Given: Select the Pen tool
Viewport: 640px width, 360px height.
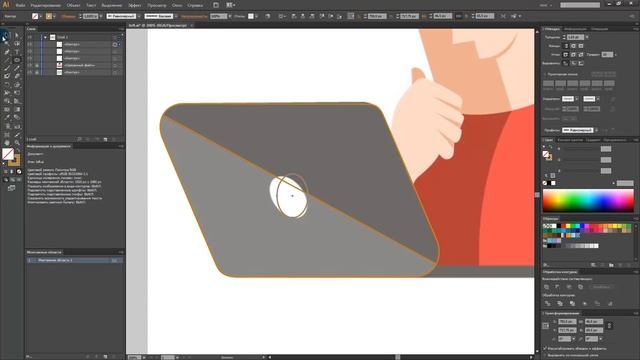Looking at the screenshot, I should point(7,52).
